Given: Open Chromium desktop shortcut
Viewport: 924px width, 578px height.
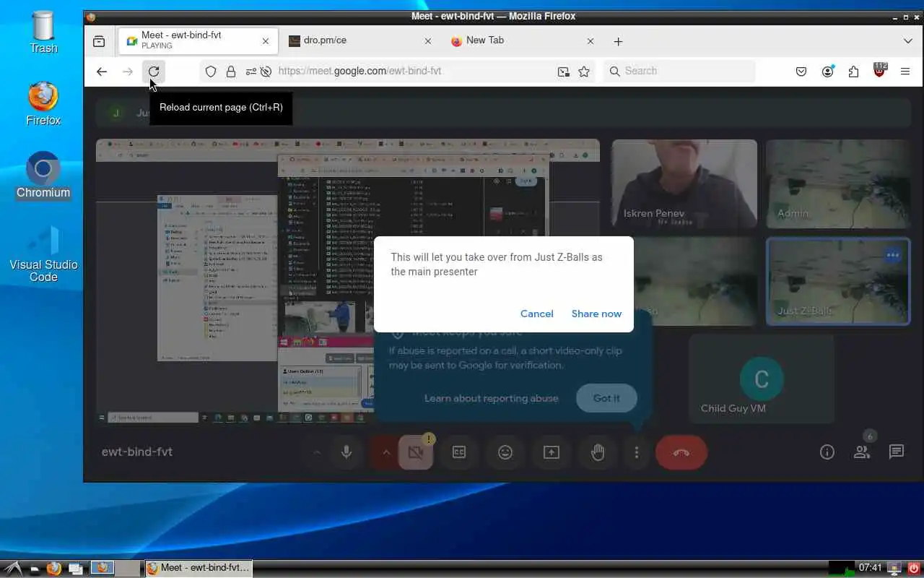Looking at the screenshot, I should click(43, 176).
